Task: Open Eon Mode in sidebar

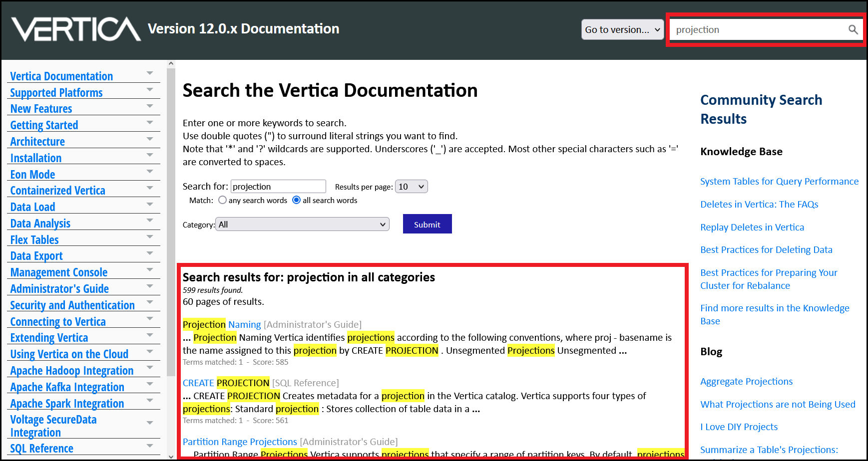Action: (x=32, y=175)
